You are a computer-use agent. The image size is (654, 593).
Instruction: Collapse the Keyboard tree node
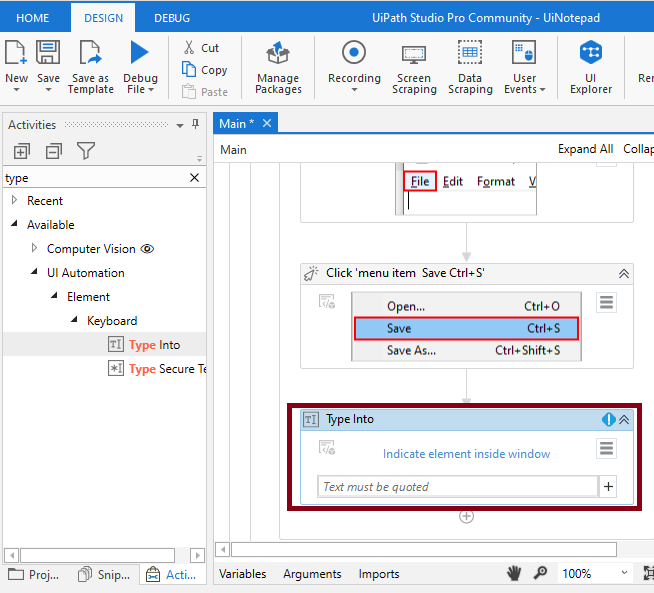74,320
